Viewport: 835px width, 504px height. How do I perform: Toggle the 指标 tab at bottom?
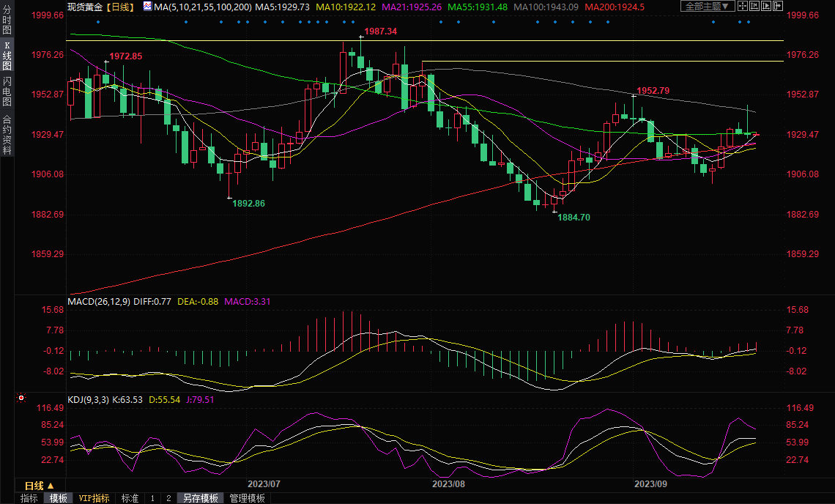tap(29, 498)
